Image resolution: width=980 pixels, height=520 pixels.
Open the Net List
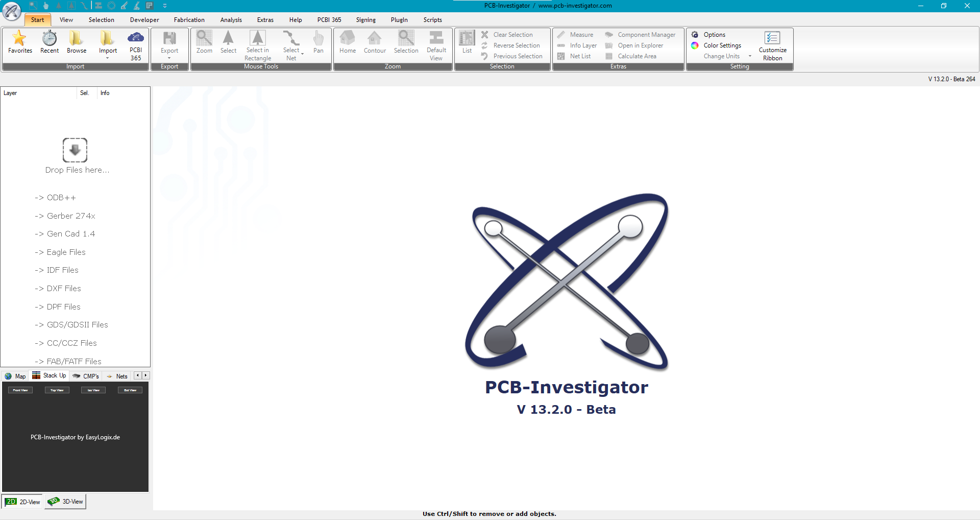tap(574, 56)
